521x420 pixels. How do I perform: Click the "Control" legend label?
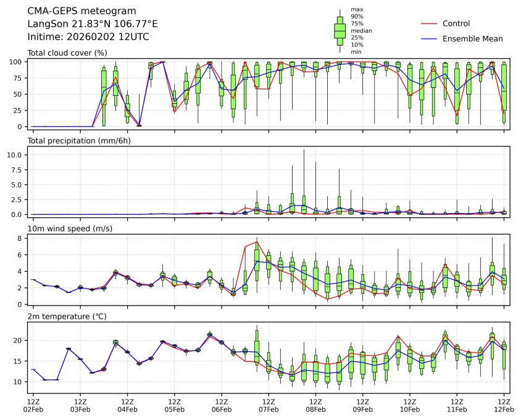456,23
